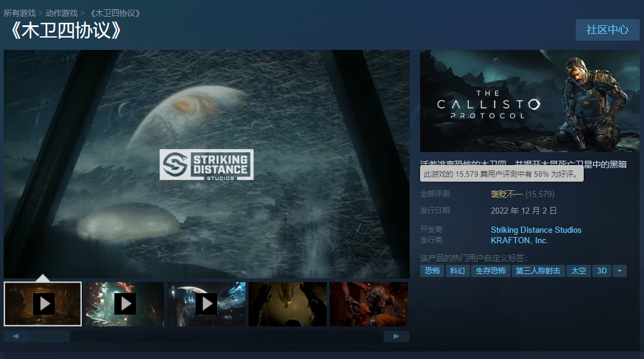Image resolution: width=644 pixels, height=359 pixels.
Task: Select the 恐怖 tag
Action: click(432, 270)
